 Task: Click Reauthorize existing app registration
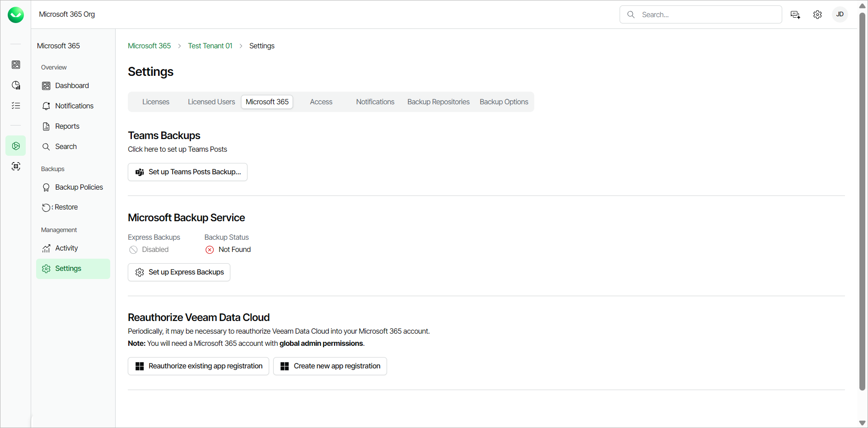(x=198, y=366)
